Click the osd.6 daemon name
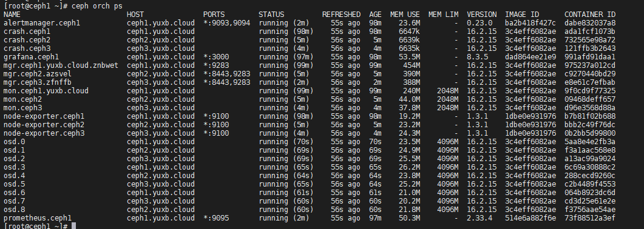The image size is (644, 229). 14,193
